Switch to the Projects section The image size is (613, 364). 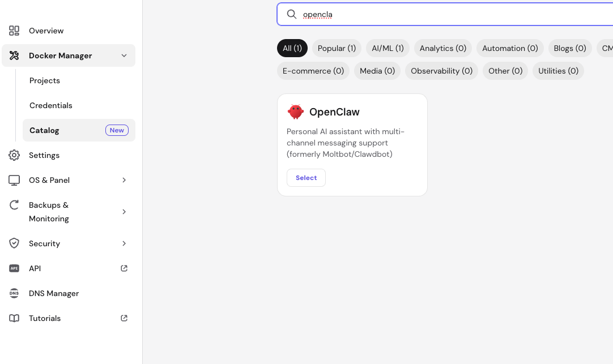point(45,80)
